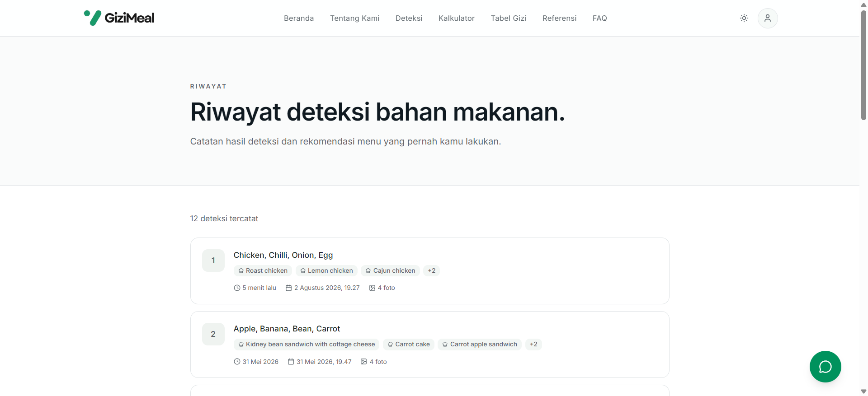Select the Carrot apple sandwich tag
Screen dimensions: 868x396
coord(480,344)
